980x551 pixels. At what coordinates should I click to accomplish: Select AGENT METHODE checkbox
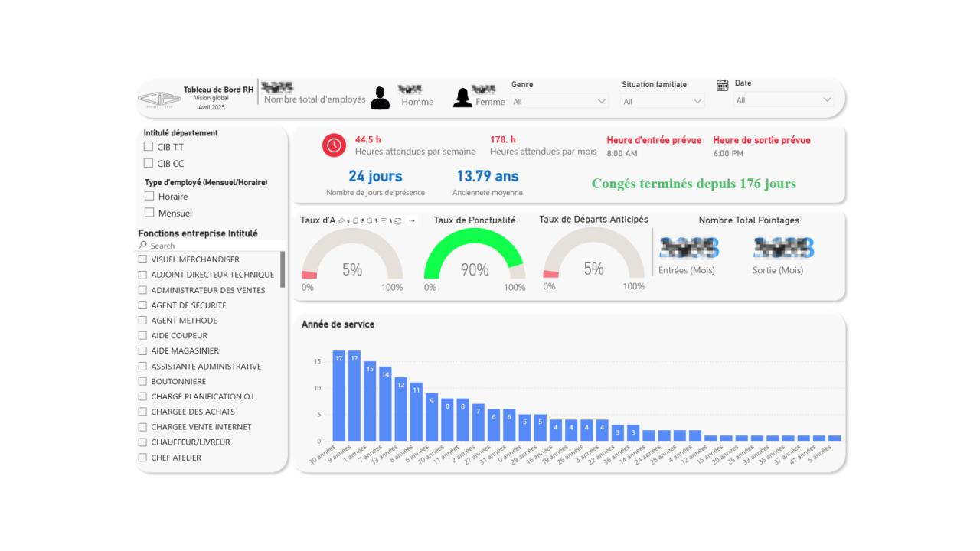tap(142, 321)
